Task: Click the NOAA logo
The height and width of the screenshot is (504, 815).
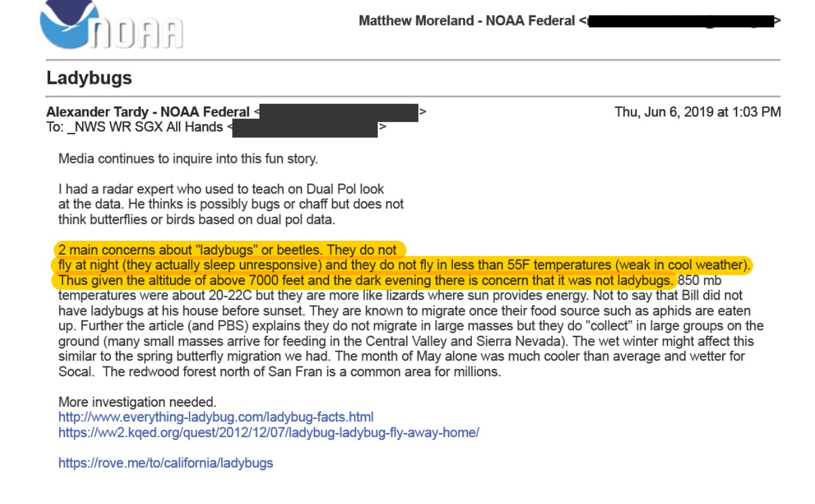Action: pos(111,25)
